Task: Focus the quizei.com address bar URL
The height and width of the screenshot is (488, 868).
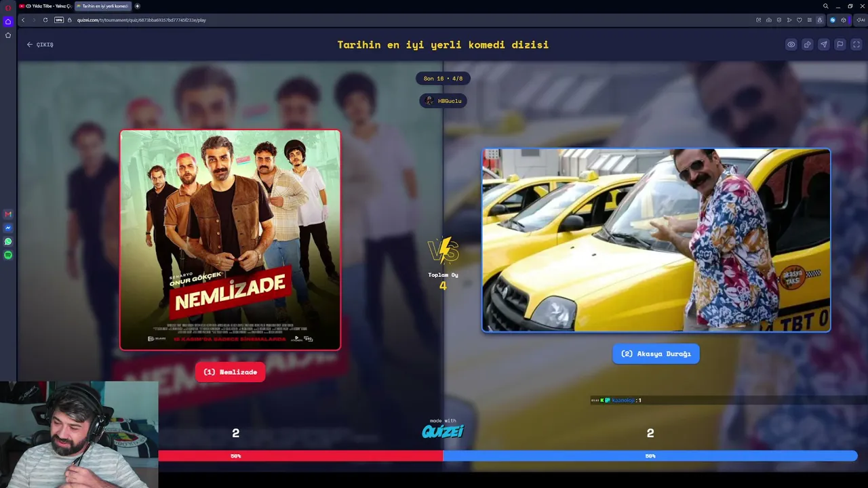Action: click(x=142, y=20)
